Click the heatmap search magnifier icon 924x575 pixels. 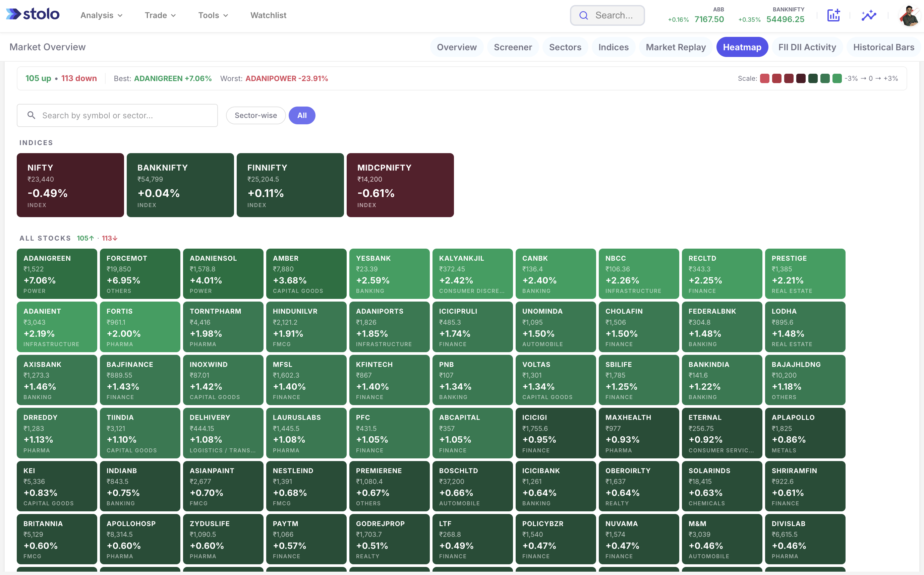tap(32, 115)
